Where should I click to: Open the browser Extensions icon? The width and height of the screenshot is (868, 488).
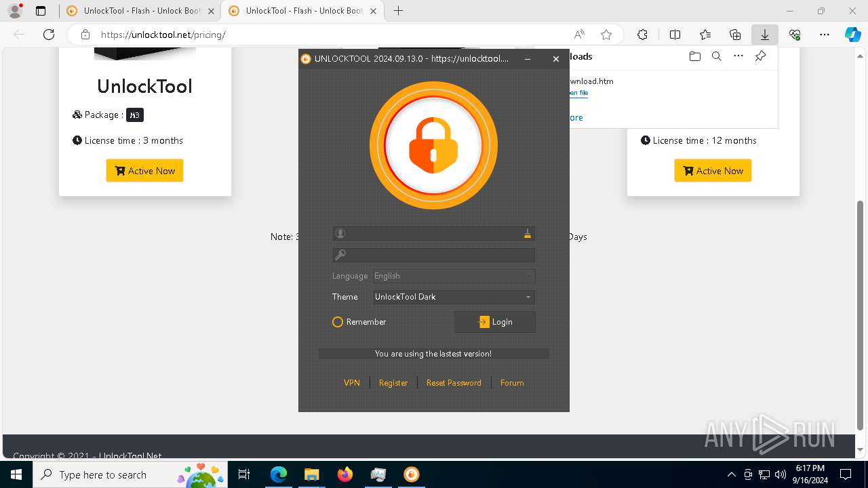(642, 35)
